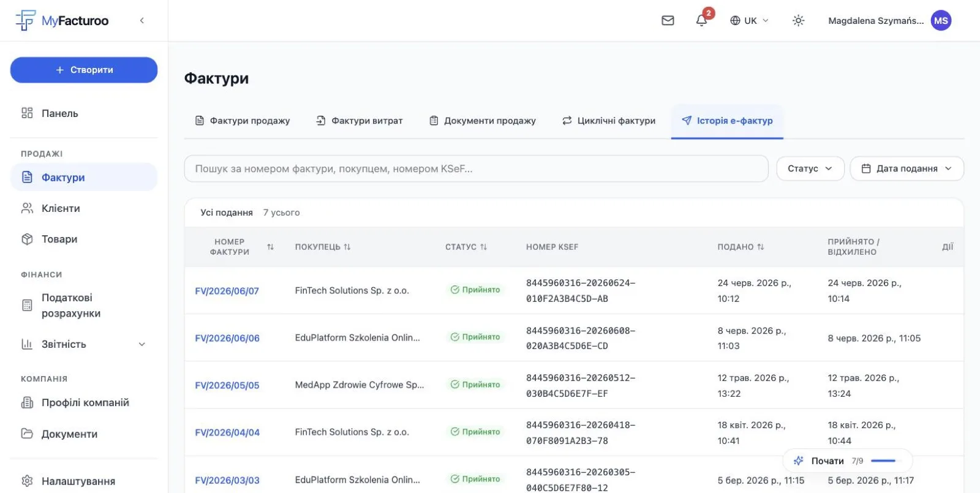Sort by Номер фактури column
Screen dimensions: 980x493
[241, 247]
